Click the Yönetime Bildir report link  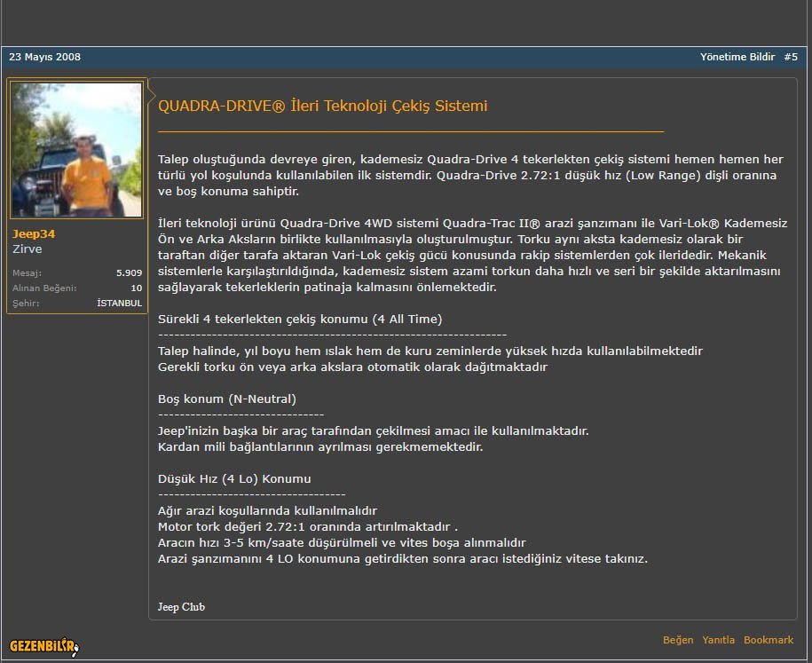click(x=737, y=57)
